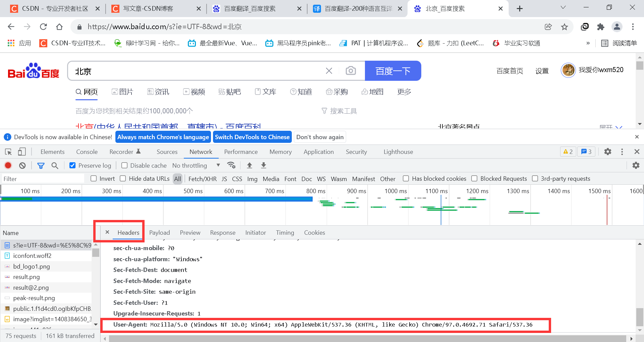Clear the Baidu search box text
Screen dimensions: 644x342
[329, 71]
